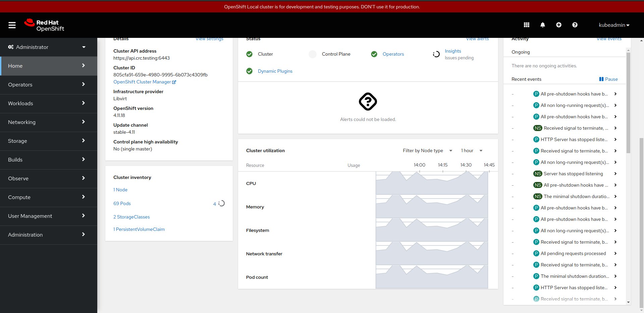Click the green Operators status check icon
The height and width of the screenshot is (313, 644).
pos(374,54)
